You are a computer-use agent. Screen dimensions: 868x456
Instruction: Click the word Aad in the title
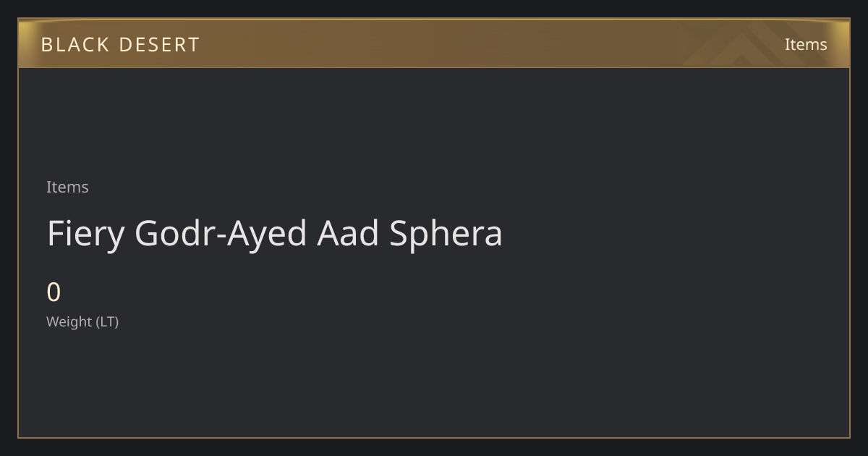click(x=349, y=233)
